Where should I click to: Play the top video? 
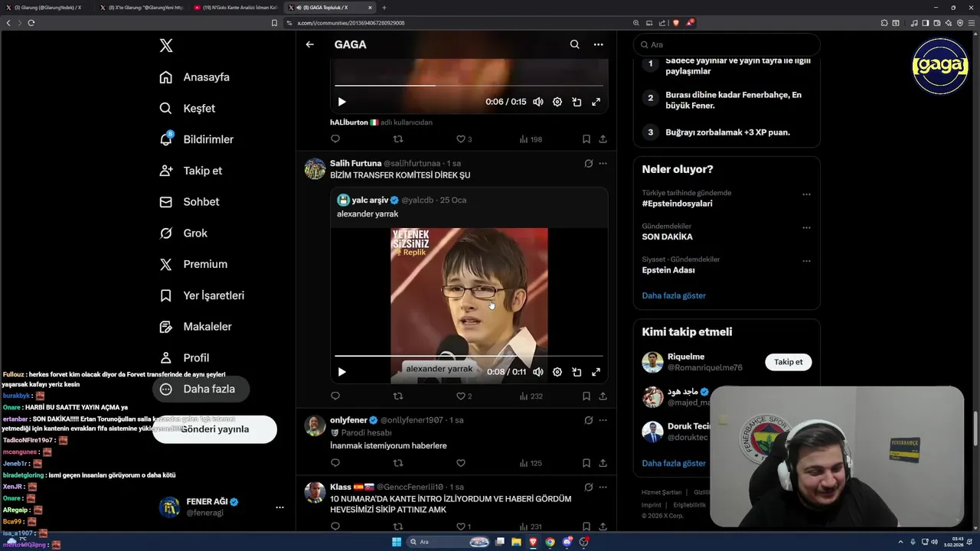(341, 102)
